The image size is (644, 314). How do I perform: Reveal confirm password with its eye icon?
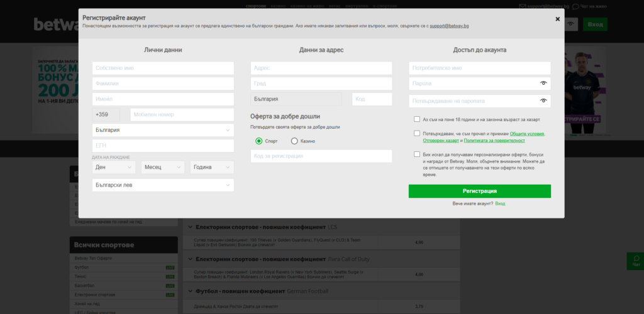tap(543, 101)
